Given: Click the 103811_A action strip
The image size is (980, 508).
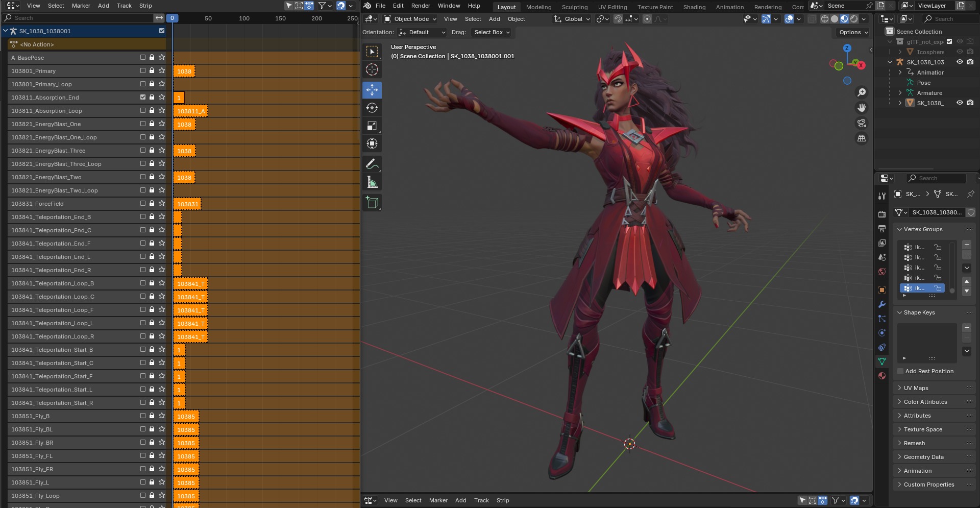Looking at the screenshot, I should [190, 111].
